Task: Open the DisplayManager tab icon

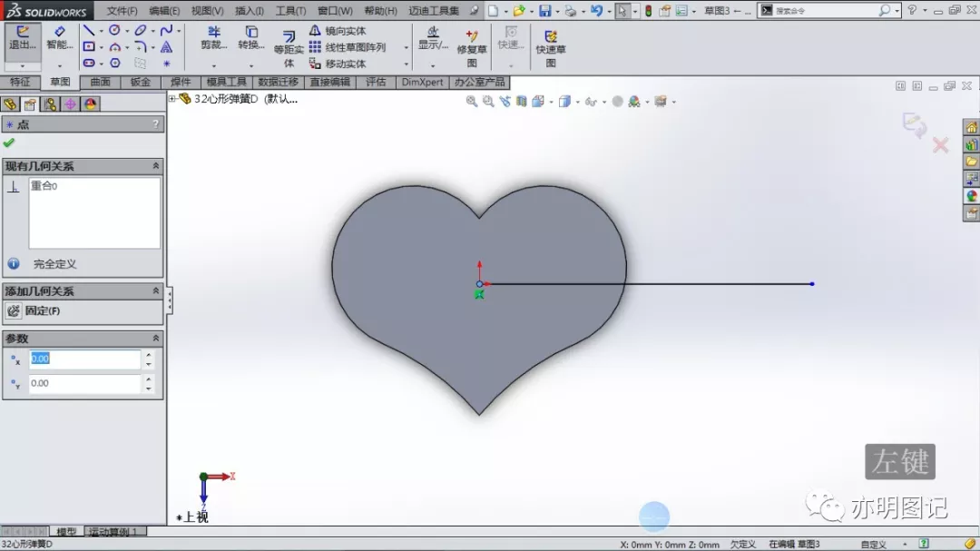Action: tap(90, 103)
